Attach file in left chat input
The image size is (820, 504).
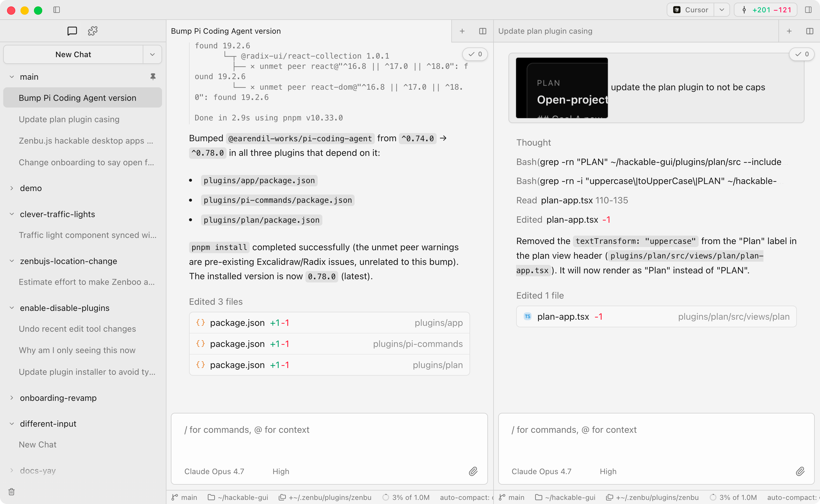point(473,471)
